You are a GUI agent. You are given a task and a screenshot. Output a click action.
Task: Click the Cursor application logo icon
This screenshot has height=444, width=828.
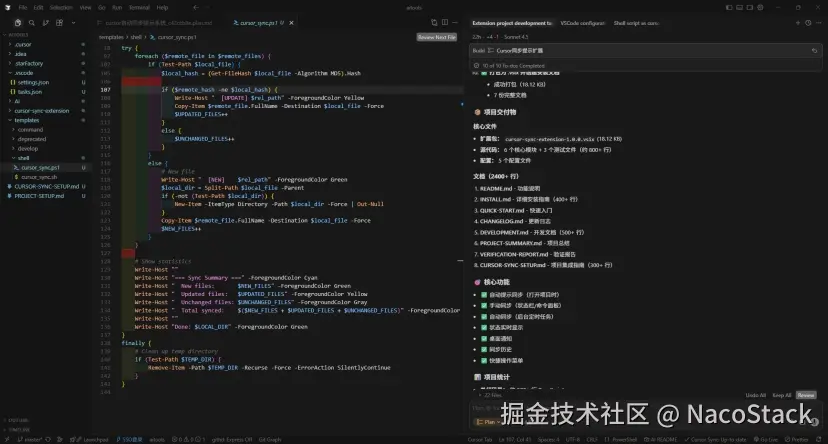[7, 7]
